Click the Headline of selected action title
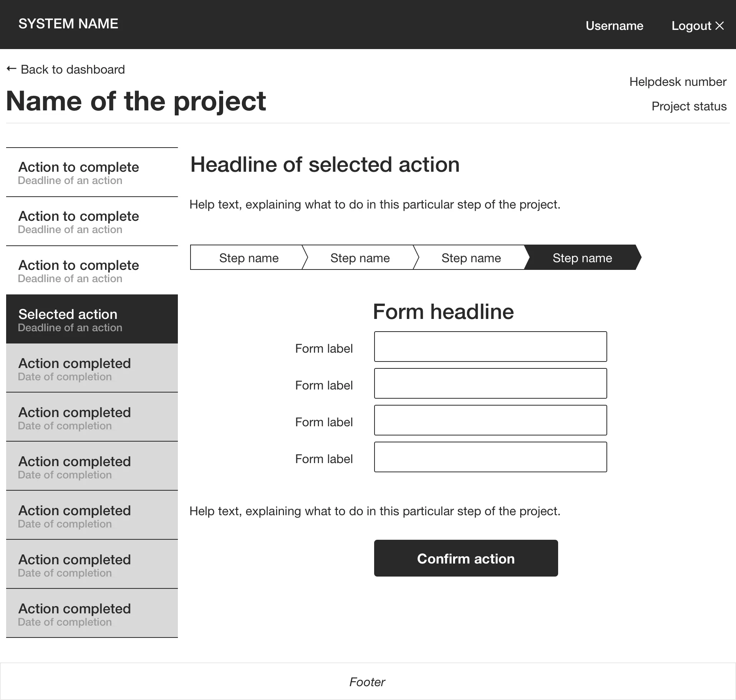Image resolution: width=736 pixels, height=700 pixels. [325, 165]
